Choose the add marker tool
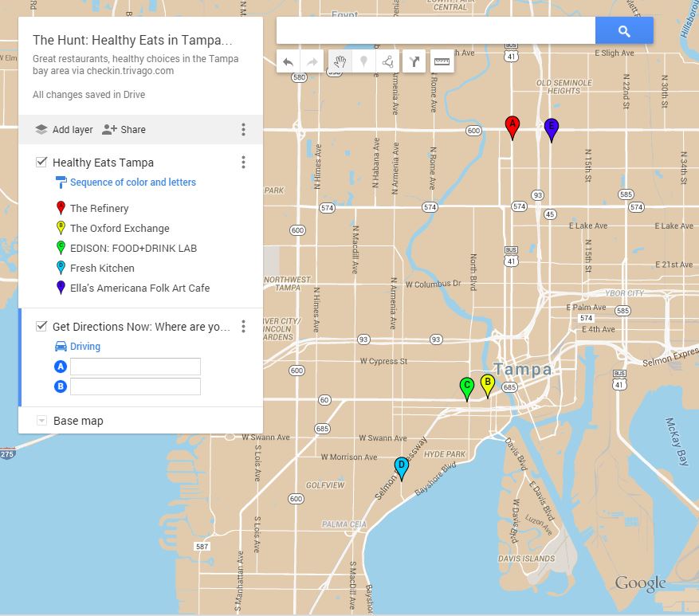Image resolution: width=699 pixels, height=616 pixels. tap(363, 61)
